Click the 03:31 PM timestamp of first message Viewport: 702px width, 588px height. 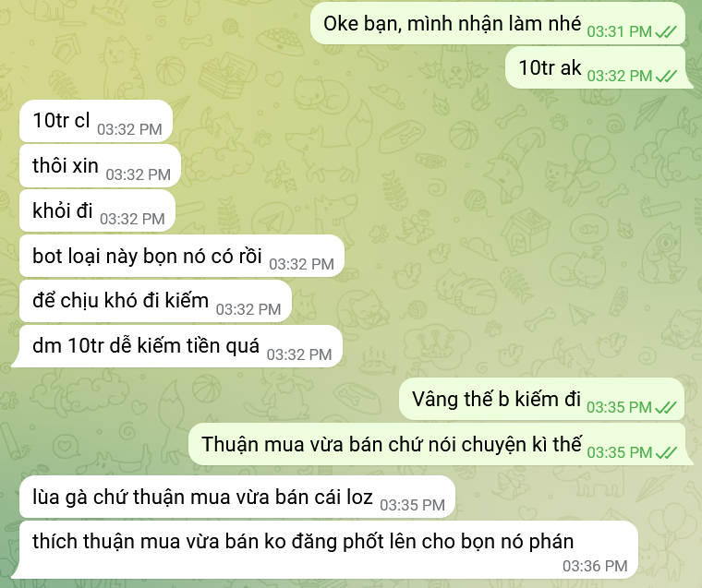(x=620, y=31)
